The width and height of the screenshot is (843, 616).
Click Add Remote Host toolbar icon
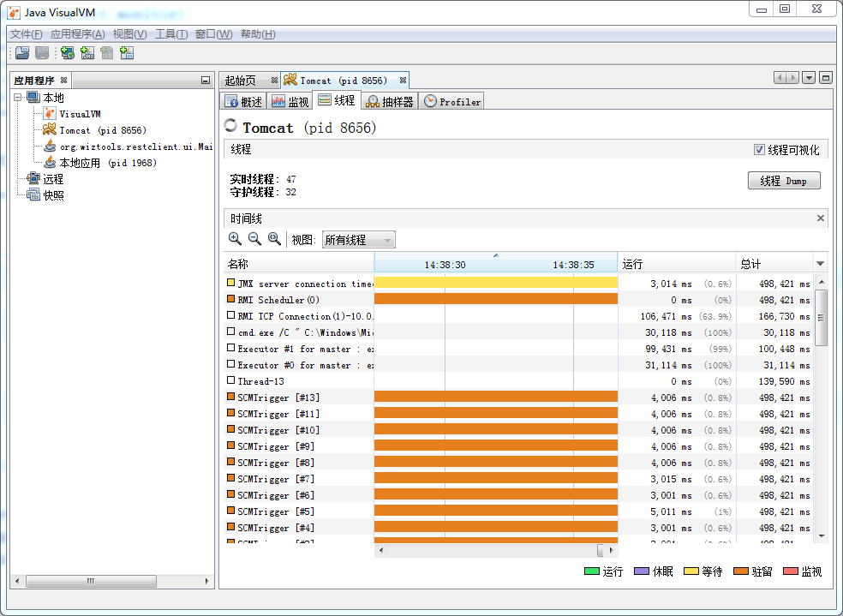[x=68, y=52]
